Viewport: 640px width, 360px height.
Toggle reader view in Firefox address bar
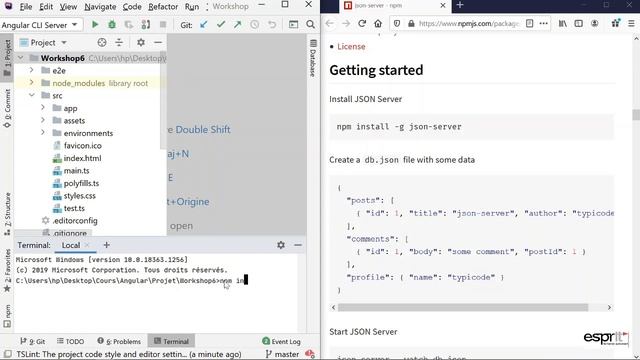tap(529, 24)
